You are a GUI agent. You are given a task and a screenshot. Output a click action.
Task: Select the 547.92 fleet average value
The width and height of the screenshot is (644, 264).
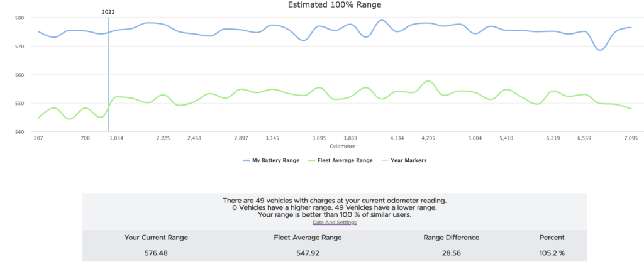[x=309, y=254]
